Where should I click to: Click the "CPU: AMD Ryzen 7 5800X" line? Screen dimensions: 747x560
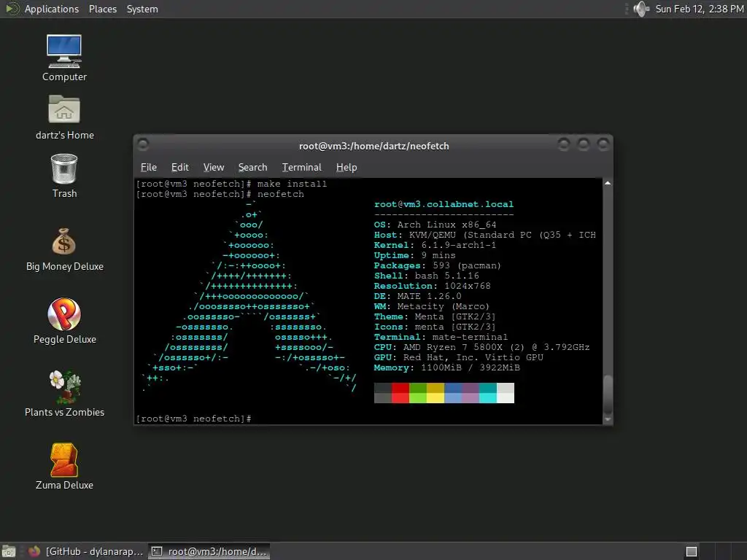pyautogui.click(x=481, y=348)
